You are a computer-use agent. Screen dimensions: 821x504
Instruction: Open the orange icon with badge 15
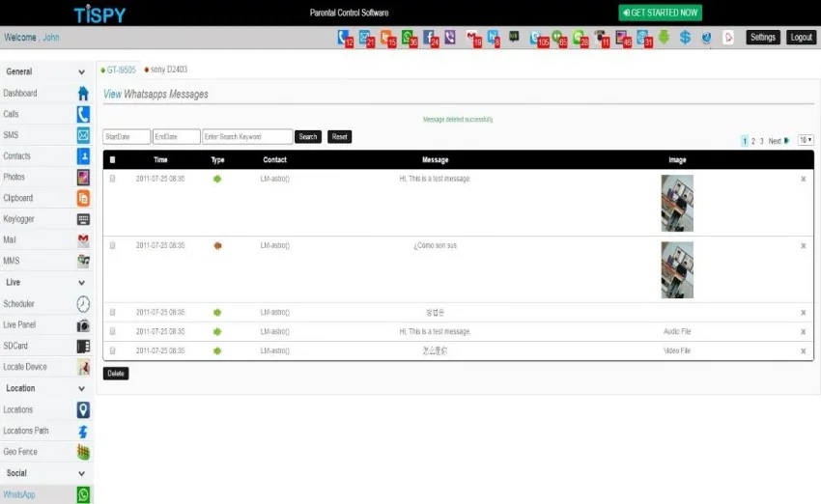click(x=388, y=39)
